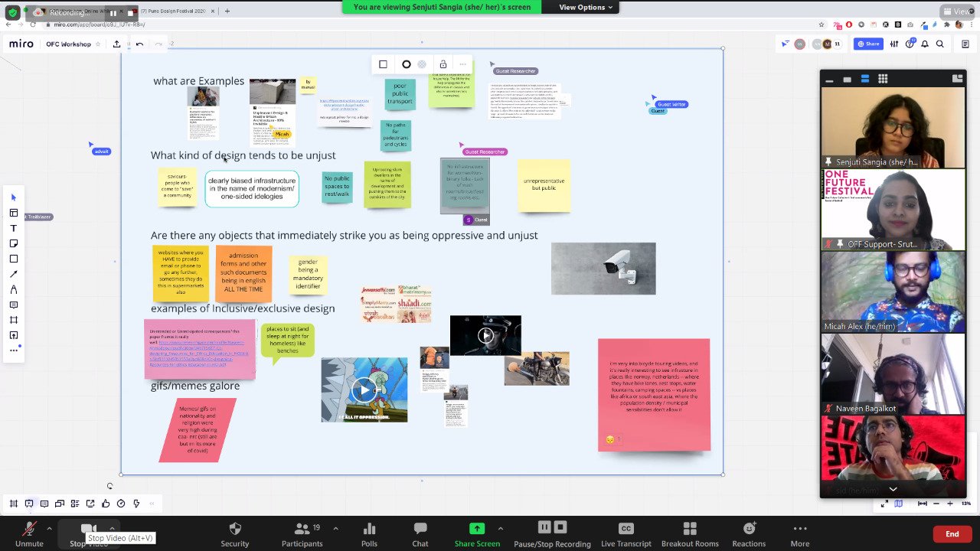
Task: Play the Squidward oppression GIF
Action: pos(364,390)
